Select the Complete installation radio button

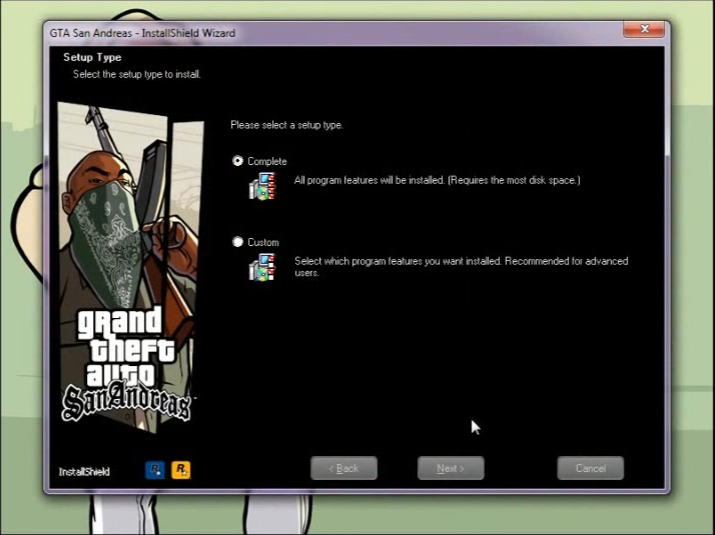(x=238, y=161)
